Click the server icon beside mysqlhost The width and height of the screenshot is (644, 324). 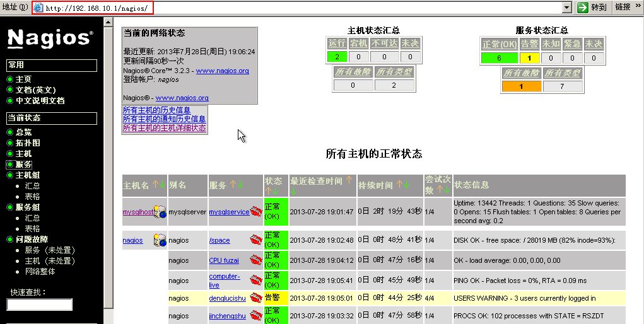(x=160, y=212)
